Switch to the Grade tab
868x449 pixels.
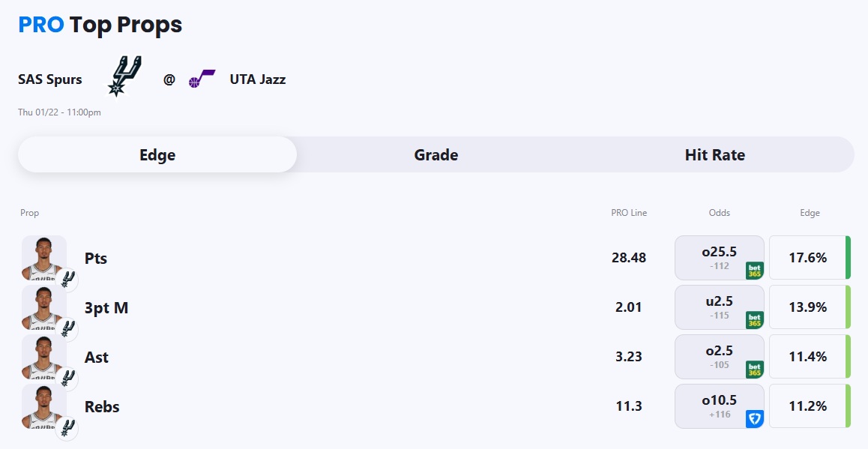436,155
